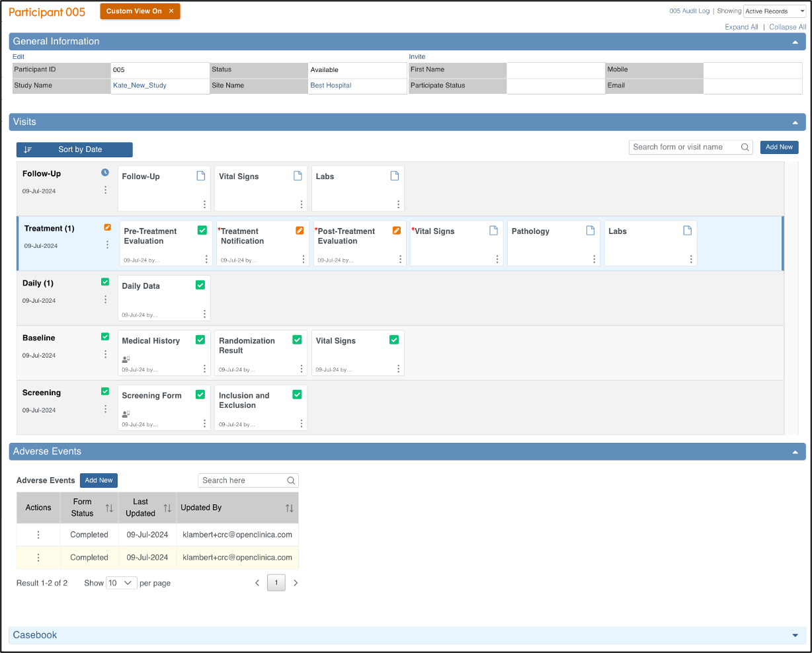Image resolution: width=812 pixels, height=653 pixels.
Task: Open Treatment (1) visit actions menu
Action: point(107,245)
